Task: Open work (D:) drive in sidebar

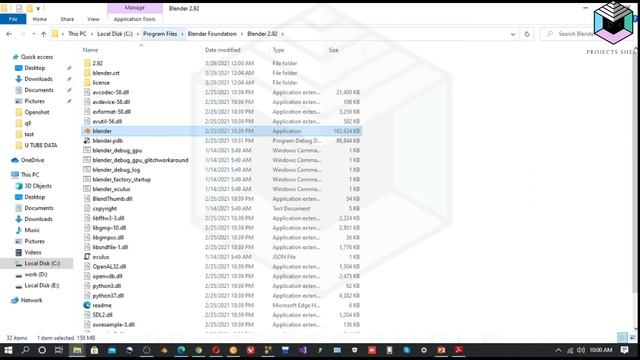Action: click(31, 274)
